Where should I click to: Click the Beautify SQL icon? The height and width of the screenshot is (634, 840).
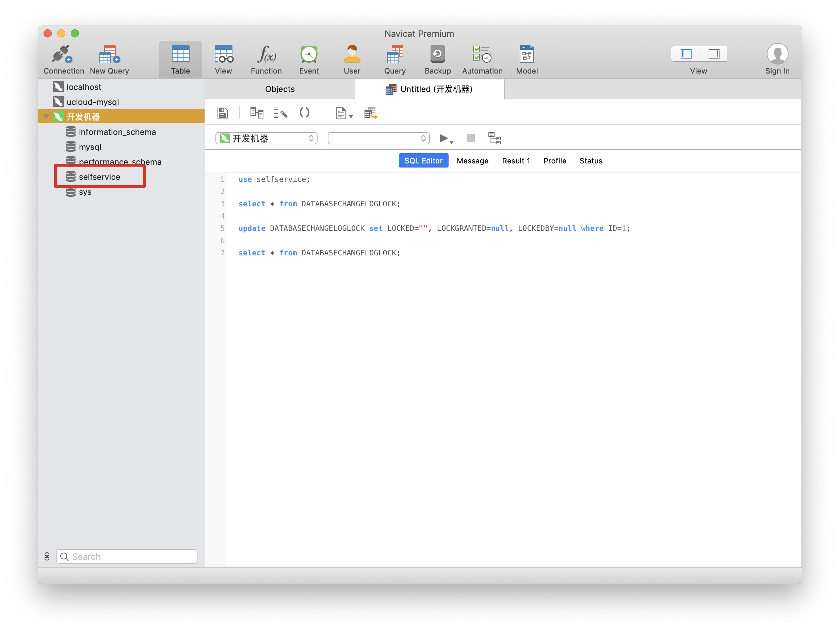pyautogui.click(x=280, y=113)
